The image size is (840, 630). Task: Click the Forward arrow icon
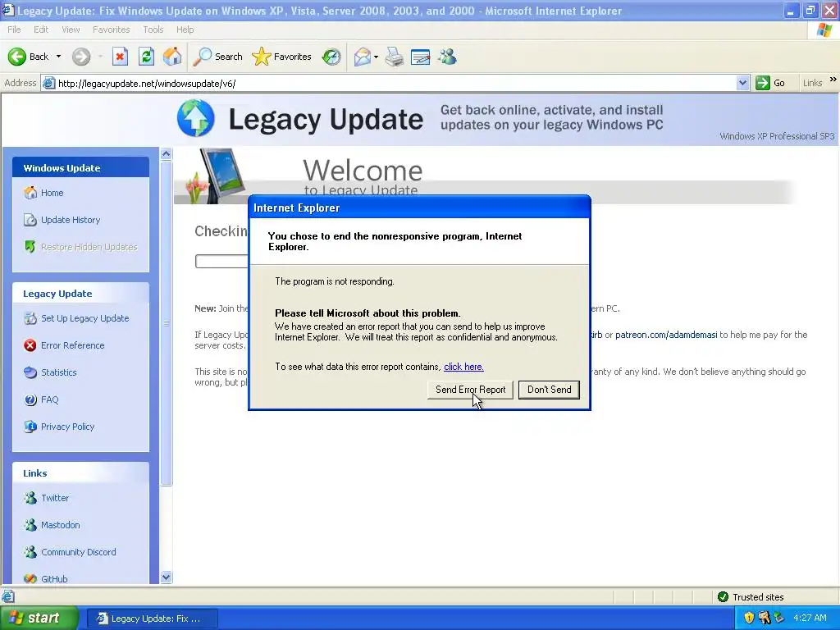point(81,57)
